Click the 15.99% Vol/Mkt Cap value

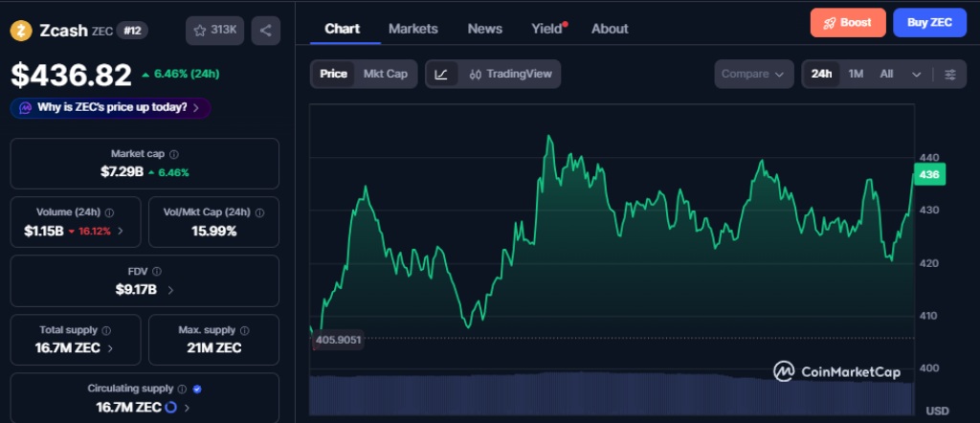tap(213, 232)
